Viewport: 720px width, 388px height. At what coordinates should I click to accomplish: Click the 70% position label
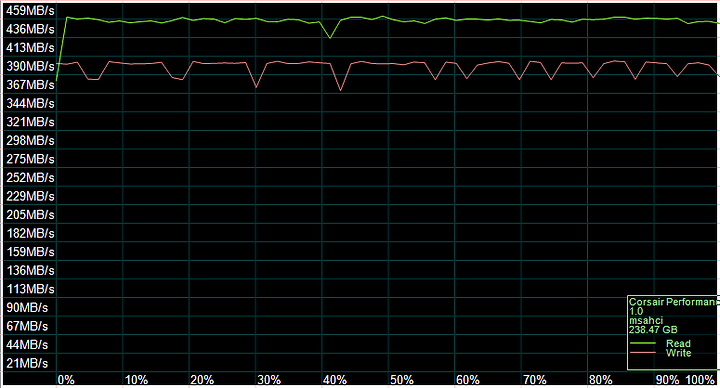pos(535,380)
